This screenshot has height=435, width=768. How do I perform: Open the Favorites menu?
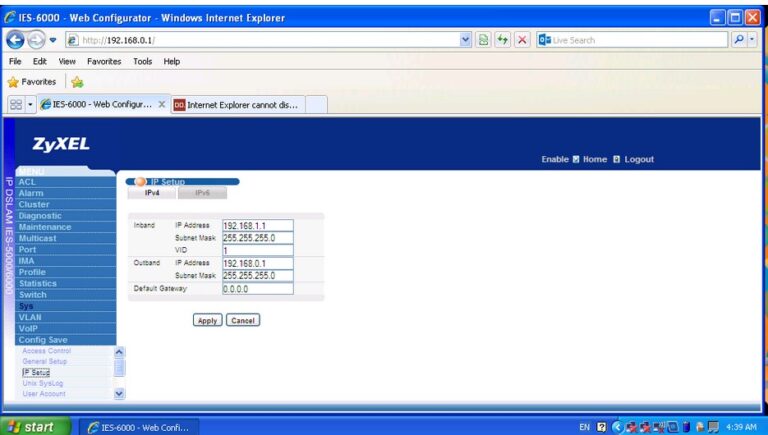104,61
